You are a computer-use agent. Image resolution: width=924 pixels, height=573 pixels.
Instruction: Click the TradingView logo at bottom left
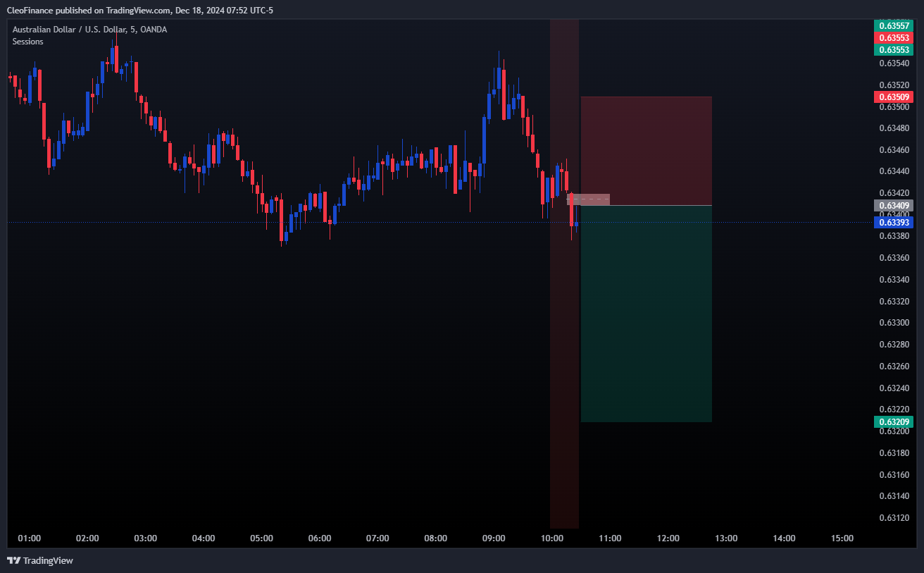(40, 560)
